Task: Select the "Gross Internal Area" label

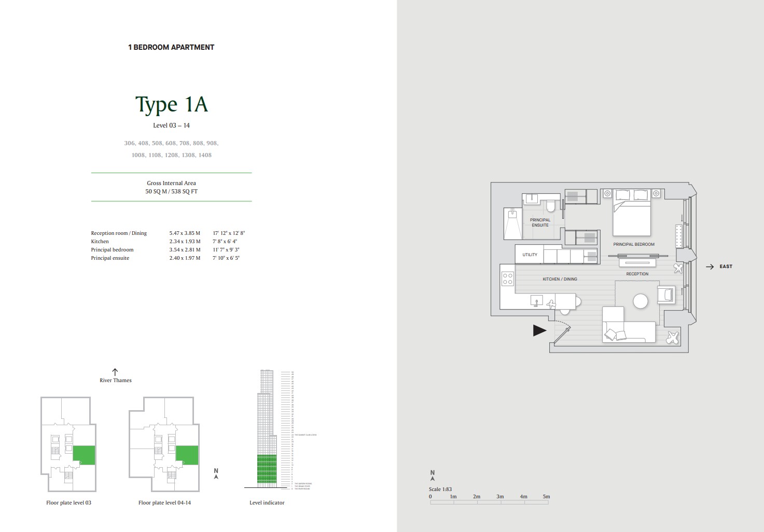Action: pos(171,183)
